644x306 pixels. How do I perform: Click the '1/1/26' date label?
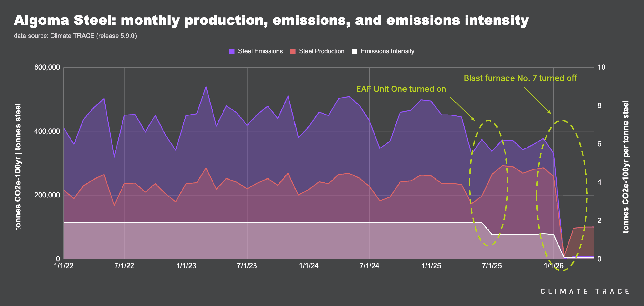554,266
